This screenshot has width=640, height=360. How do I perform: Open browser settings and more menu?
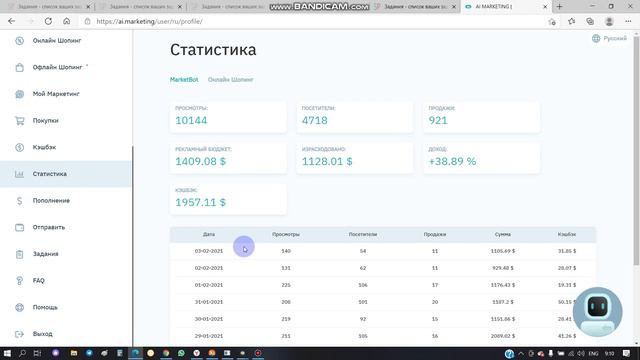628,21
